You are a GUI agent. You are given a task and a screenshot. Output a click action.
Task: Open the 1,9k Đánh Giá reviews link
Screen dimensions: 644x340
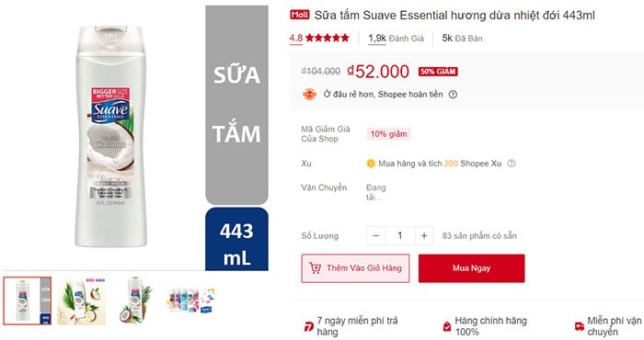pyautogui.click(x=396, y=39)
